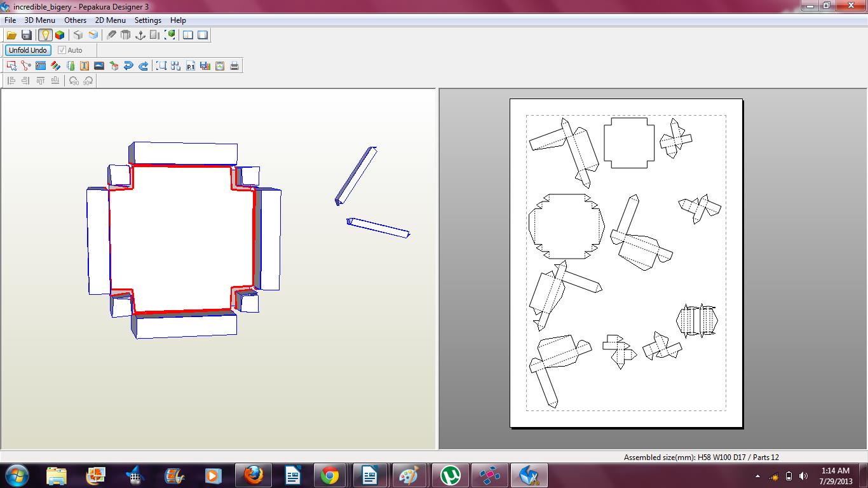Screen dimensions: 868x488
Task: Open Google Chrome from the taskbar
Action: pos(329,475)
